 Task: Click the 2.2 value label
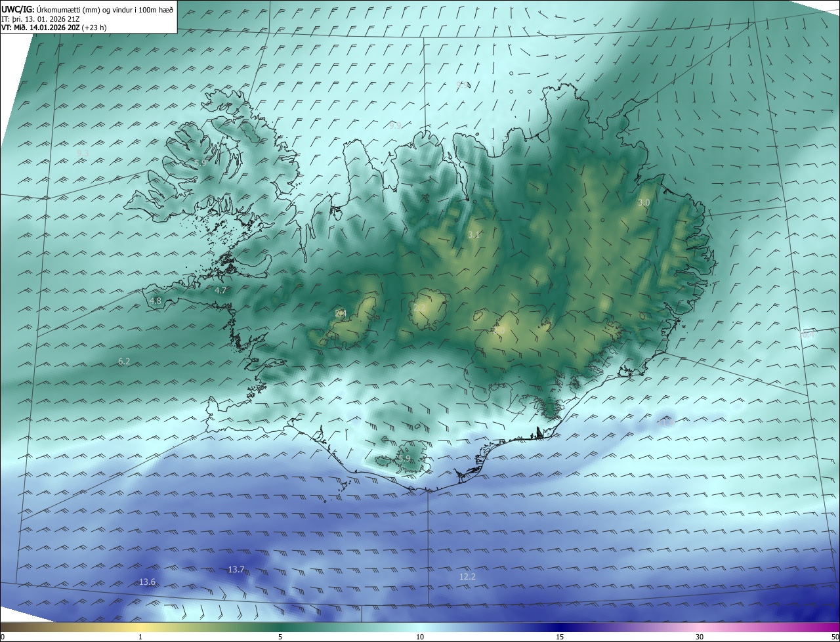[x=420, y=307]
